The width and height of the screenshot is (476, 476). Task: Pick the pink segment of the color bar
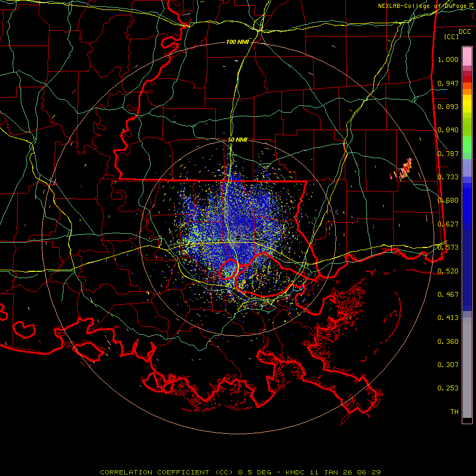(467, 57)
